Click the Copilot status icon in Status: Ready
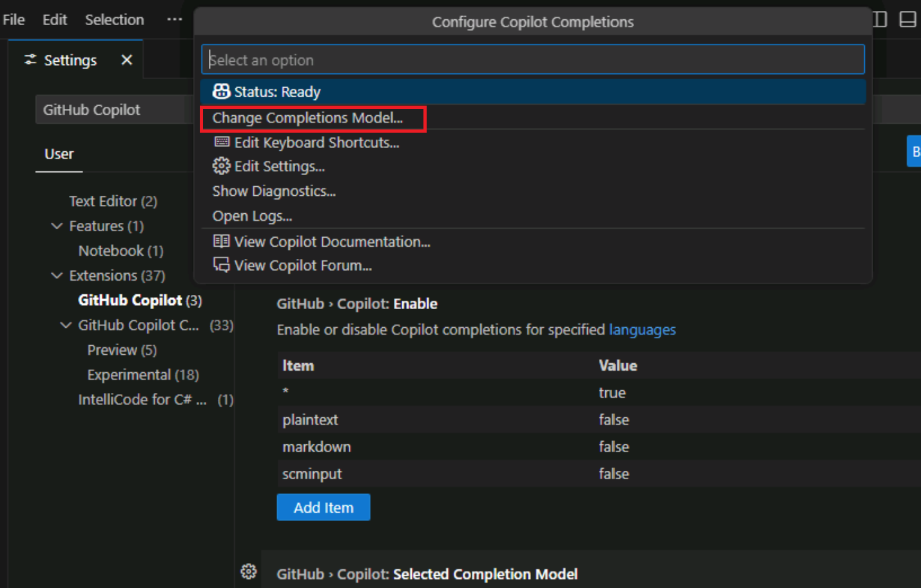 tap(221, 91)
